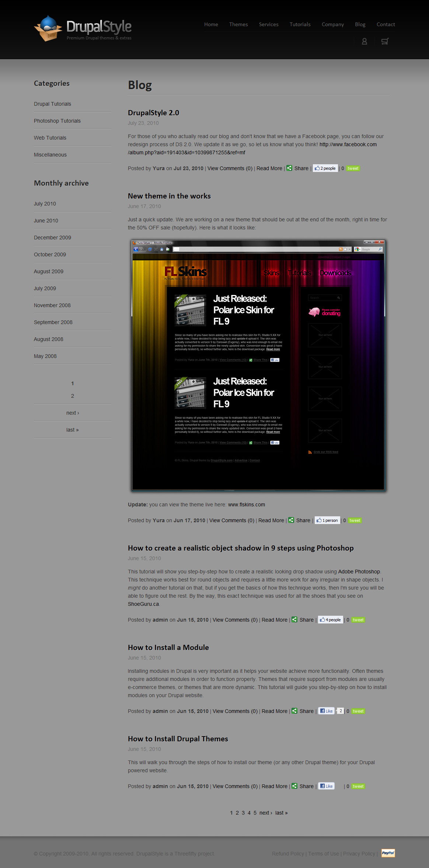This screenshot has width=429, height=868.
Task: Open Contact in top navigation
Action: (386, 24)
